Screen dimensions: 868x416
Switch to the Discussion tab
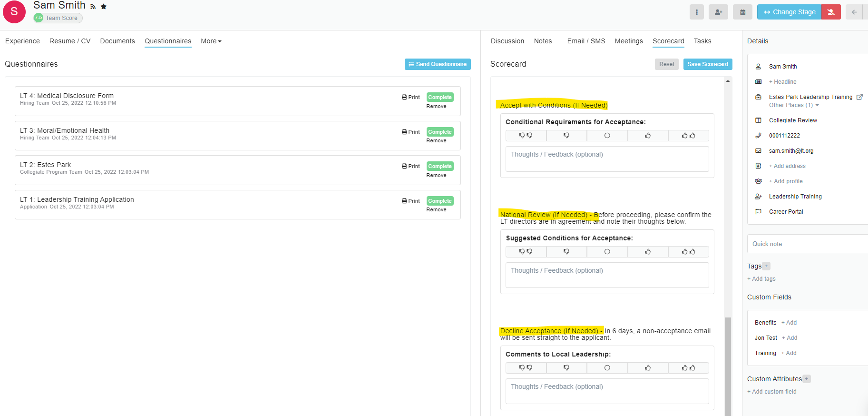(507, 41)
